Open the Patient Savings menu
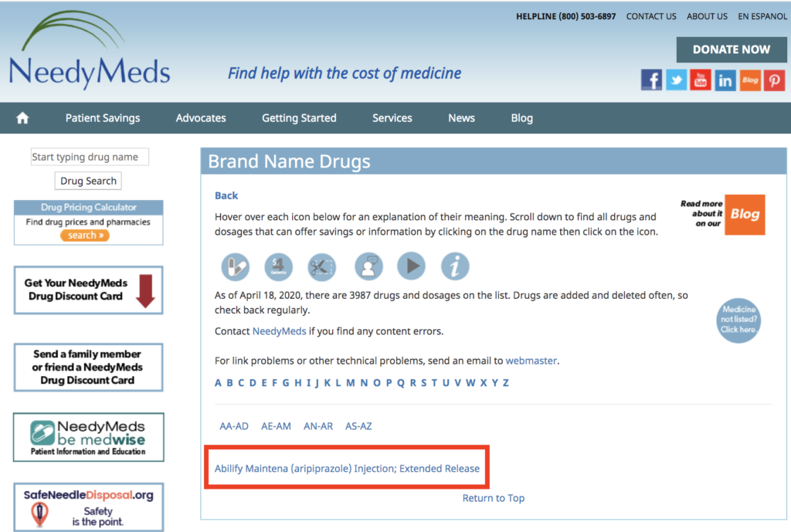The image size is (791, 532). [103, 117]
